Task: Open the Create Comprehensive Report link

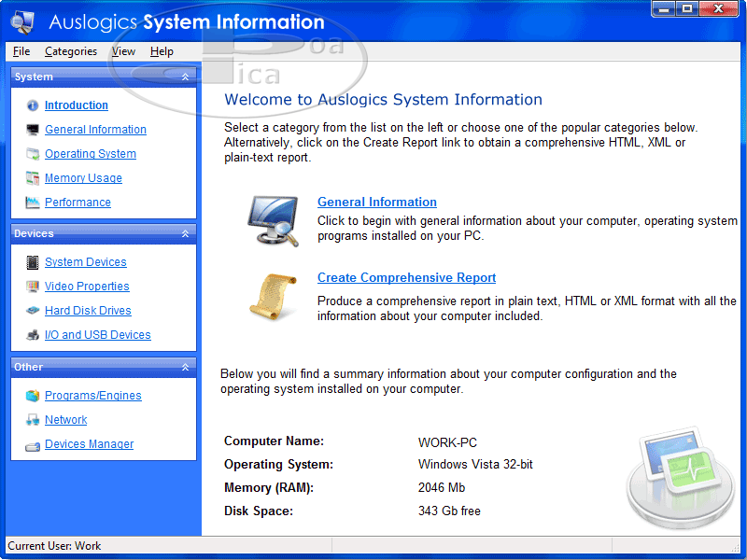Action: click(406, 277)
